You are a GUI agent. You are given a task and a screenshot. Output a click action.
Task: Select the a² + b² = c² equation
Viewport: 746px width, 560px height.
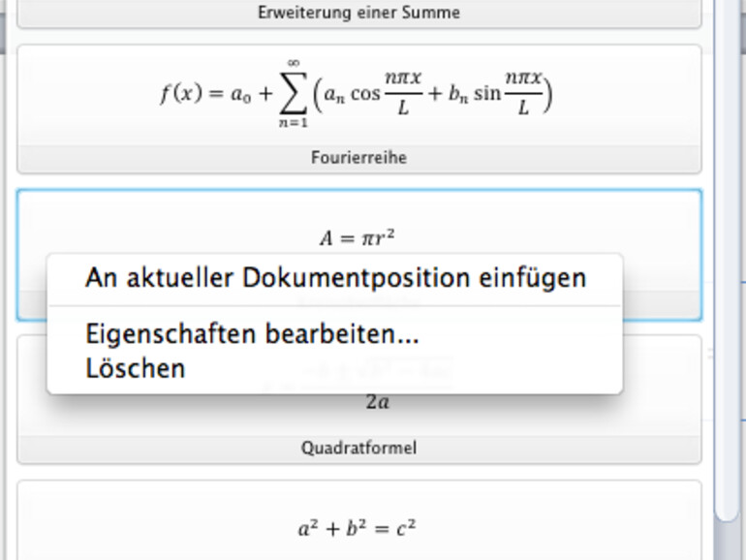357,529
